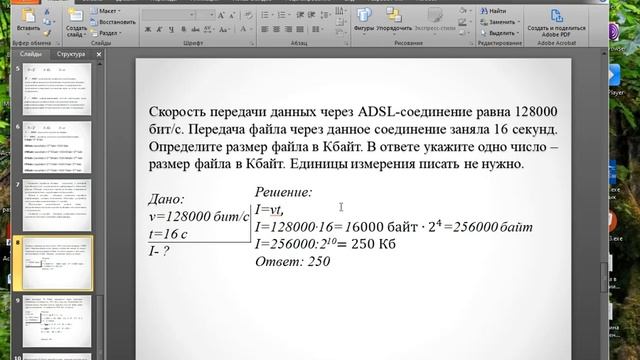Select slide 7 thumbnail
Viewport: 640px width, 360px height.
[57, 205]
